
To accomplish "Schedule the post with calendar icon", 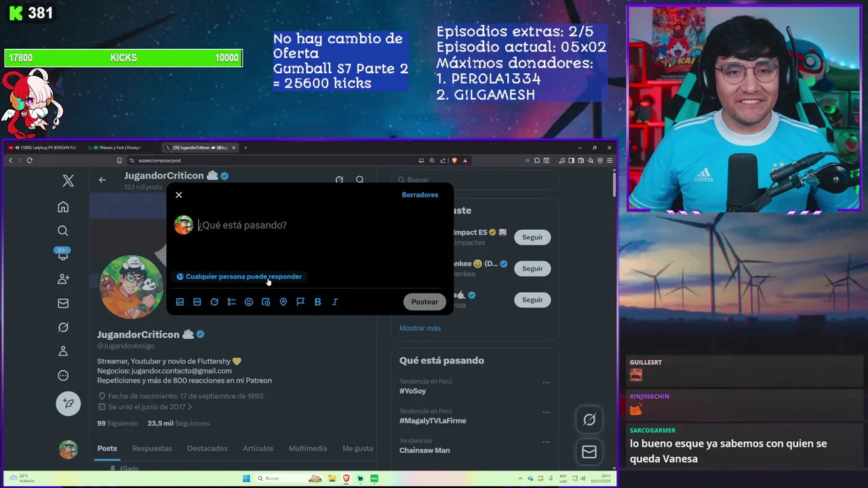I will tap(266, 302).
